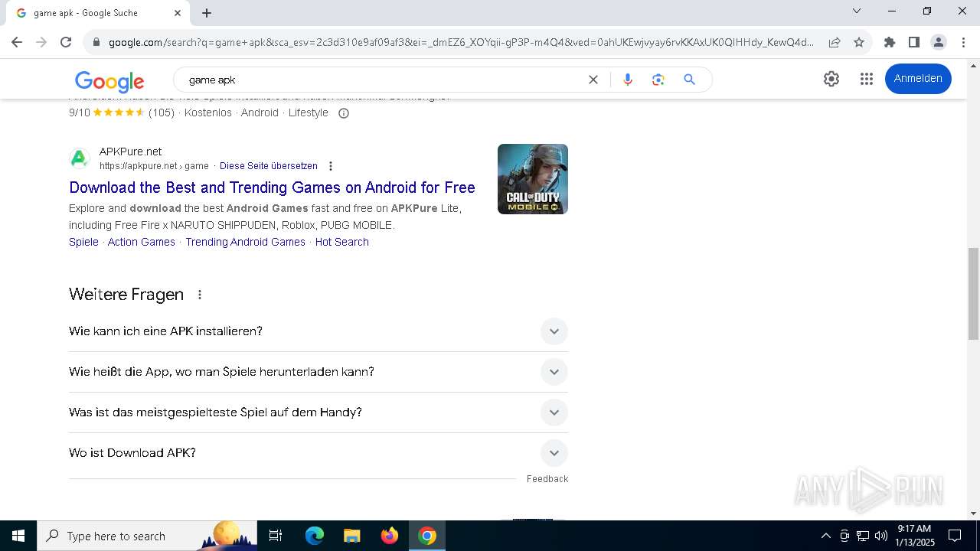Go back using the browser back arrow
Screen dimensions: 980x551
pyautogui.click(x=17, y=42)
